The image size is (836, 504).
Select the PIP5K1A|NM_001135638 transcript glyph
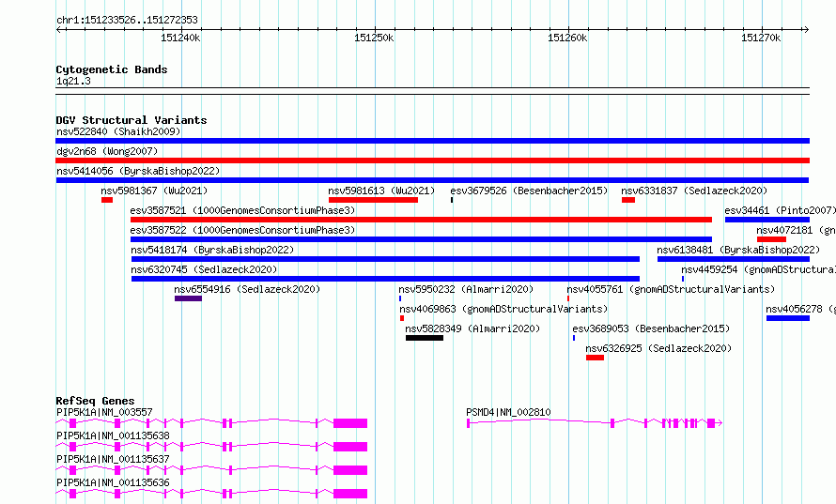point(211,447)
